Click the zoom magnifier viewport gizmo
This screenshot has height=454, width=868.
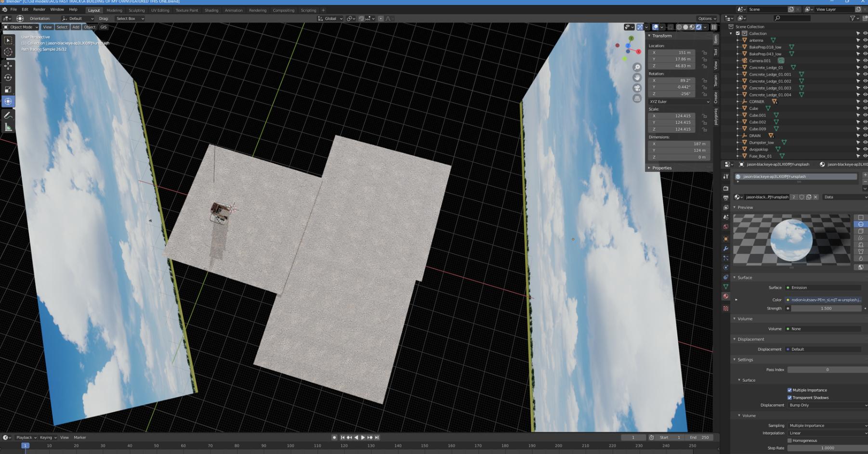click(637, 67)
